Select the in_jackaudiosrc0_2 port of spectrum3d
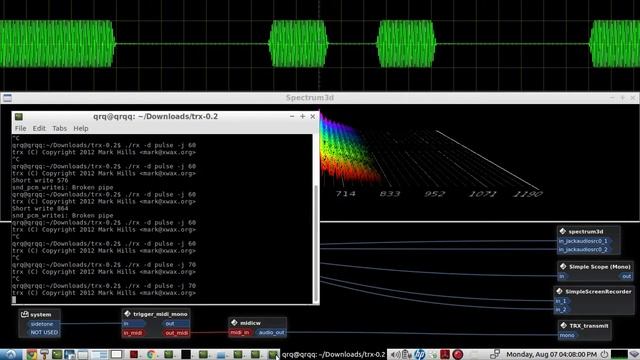Viewport: 640px width, 360px height. [x=584, y=249]
